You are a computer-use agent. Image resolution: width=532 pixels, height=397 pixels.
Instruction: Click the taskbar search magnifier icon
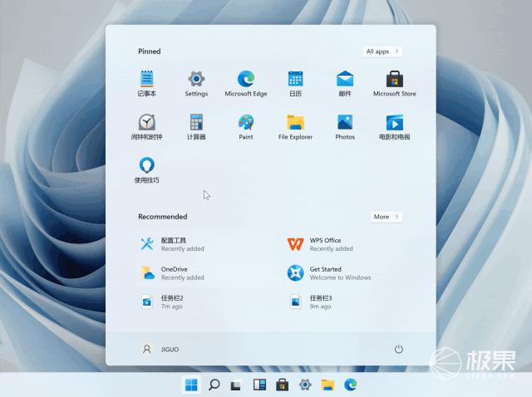click(214, 385)
